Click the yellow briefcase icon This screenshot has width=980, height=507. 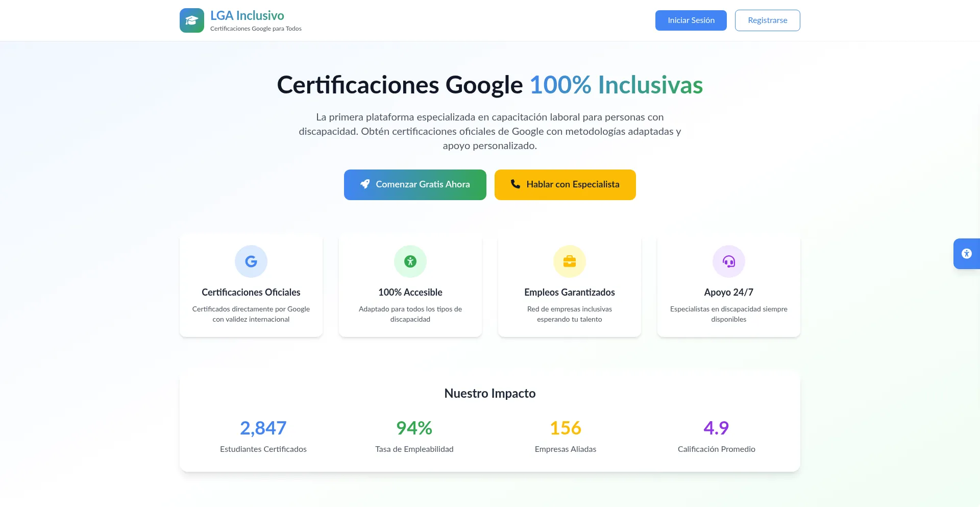tap(570, 261)
